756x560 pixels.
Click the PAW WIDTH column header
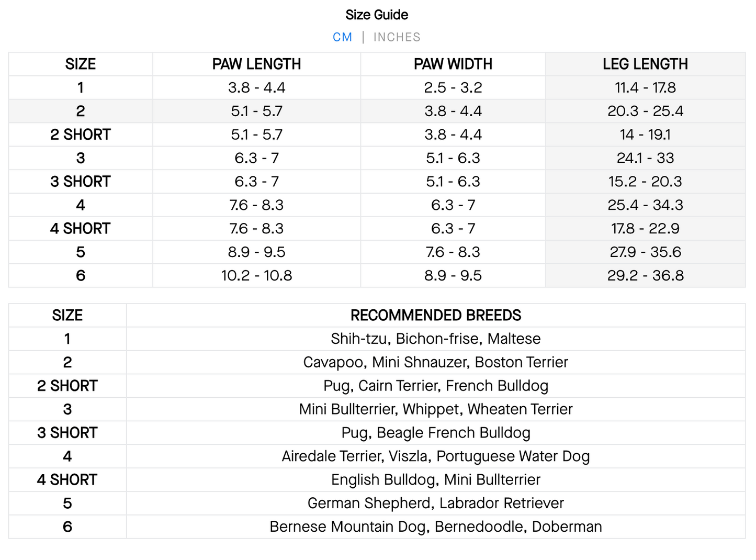pyautogui.click(x=453, y=64)
